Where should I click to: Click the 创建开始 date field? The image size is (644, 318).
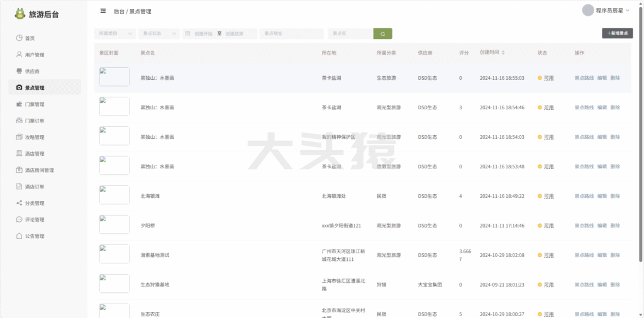click(203, 34)
